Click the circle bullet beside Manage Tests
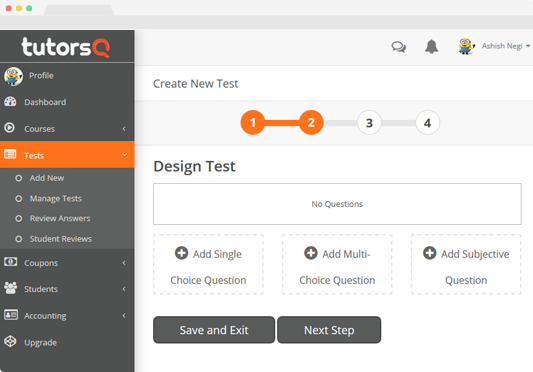Image resolution: width=533 pixels, height=372 pixels. (19, 199)
